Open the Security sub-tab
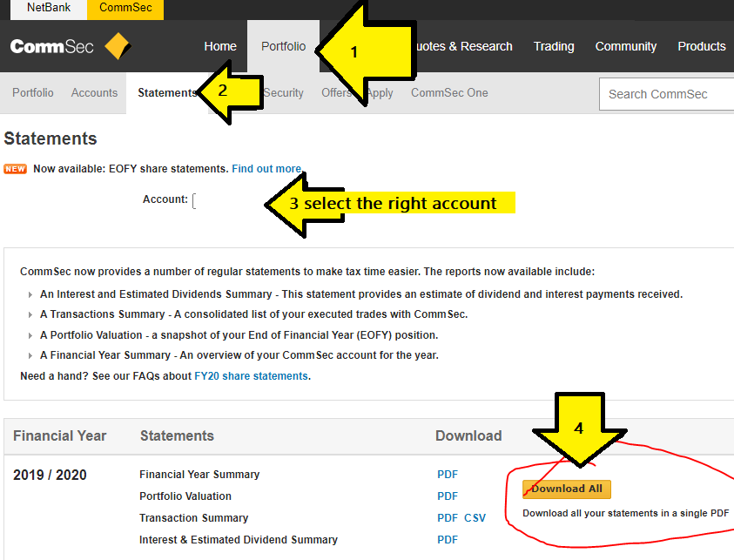Image resolution: width=734 pixels, height=560 pixels. [x=283, y=92]
